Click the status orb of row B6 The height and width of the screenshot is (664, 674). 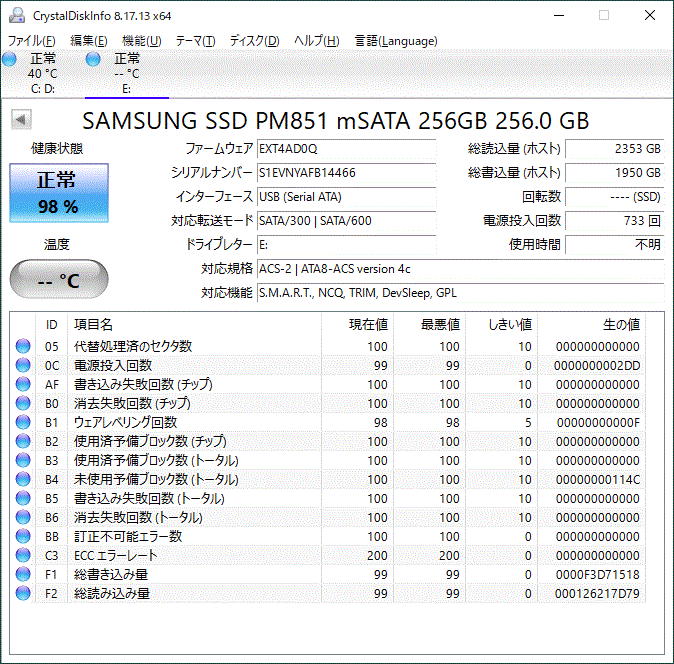click(23, 517)
